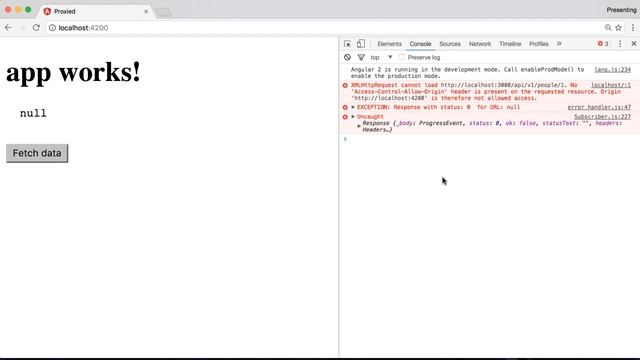This screenshot has height=360, width=640.
Task: Click the Angular 2 development mode message
Action: 467,73
